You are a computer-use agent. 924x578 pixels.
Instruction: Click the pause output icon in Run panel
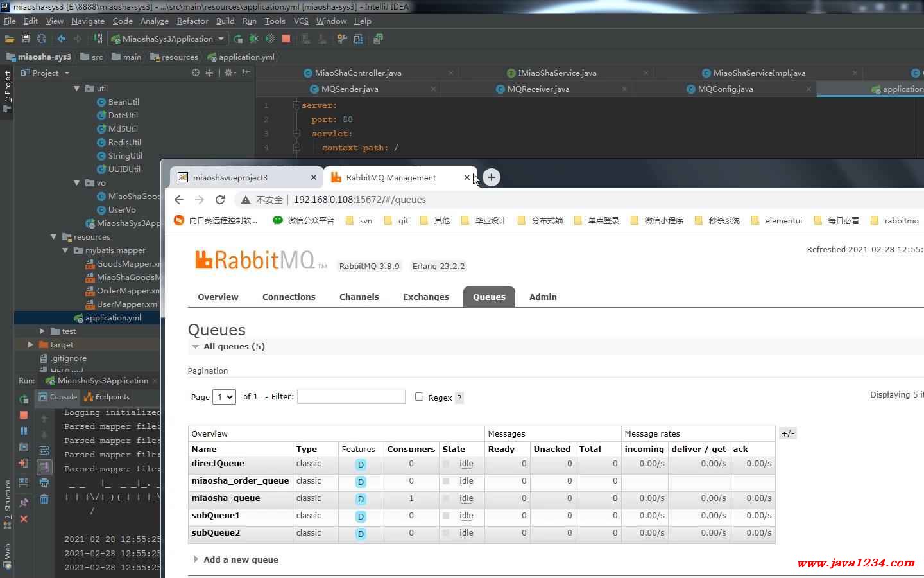pos(24,431)
